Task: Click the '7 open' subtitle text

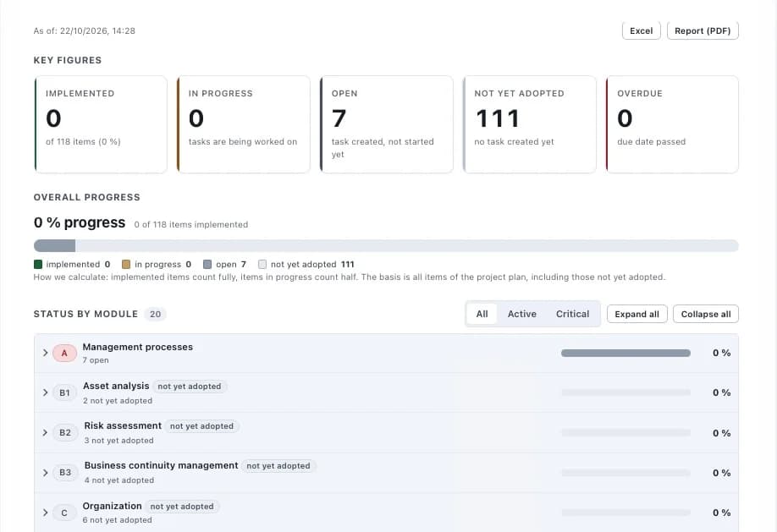Action: pos(96,360)
